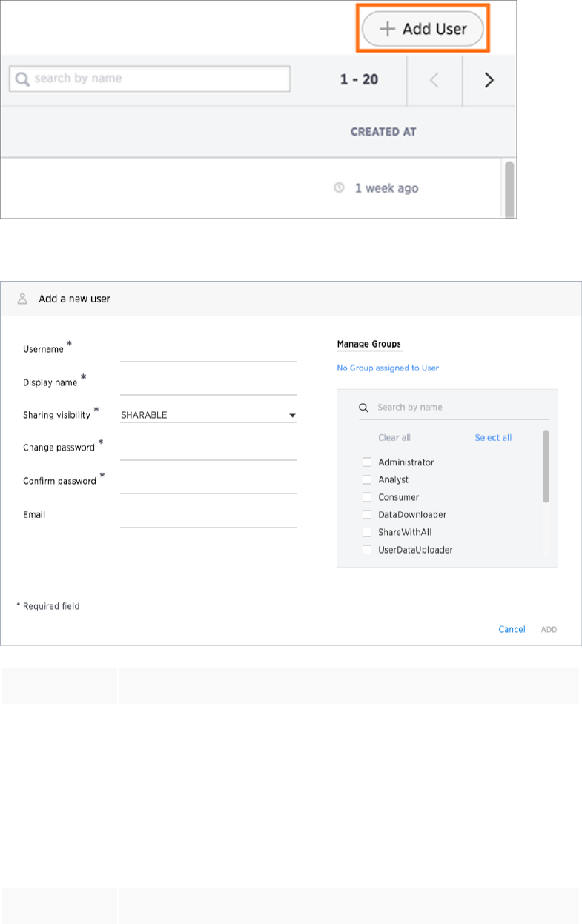Click Clear all in the groups list

[x=394, y=437]
